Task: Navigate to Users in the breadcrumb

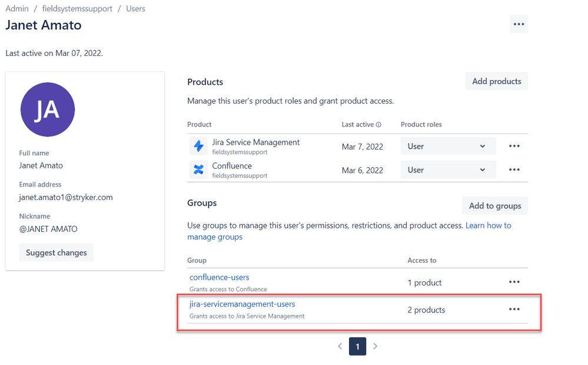Action: pos(135,9)
